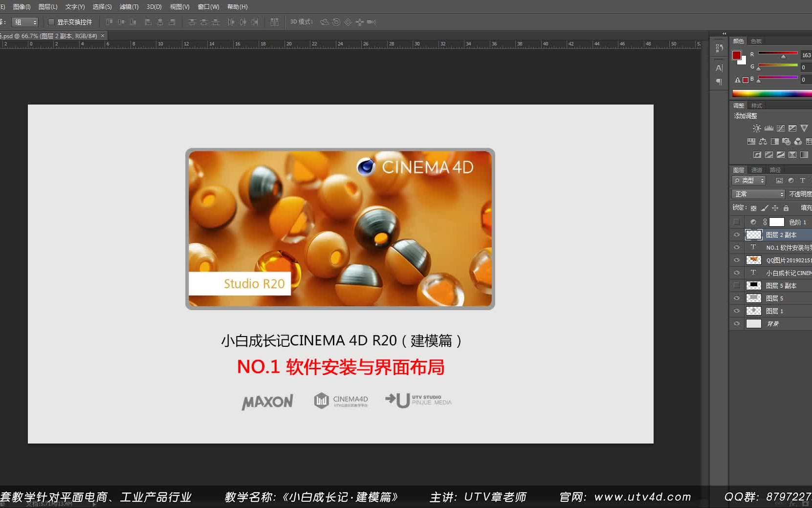Viewport: 812px width, 508px height.
Task: Toggle lock all padlock icon
Action: point(786,208)
